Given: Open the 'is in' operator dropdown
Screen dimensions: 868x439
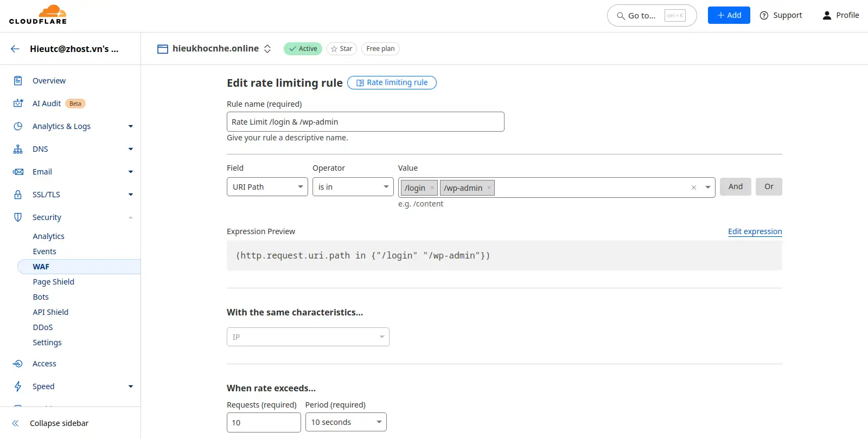Looking at the screenshot, I should (353, 187).
